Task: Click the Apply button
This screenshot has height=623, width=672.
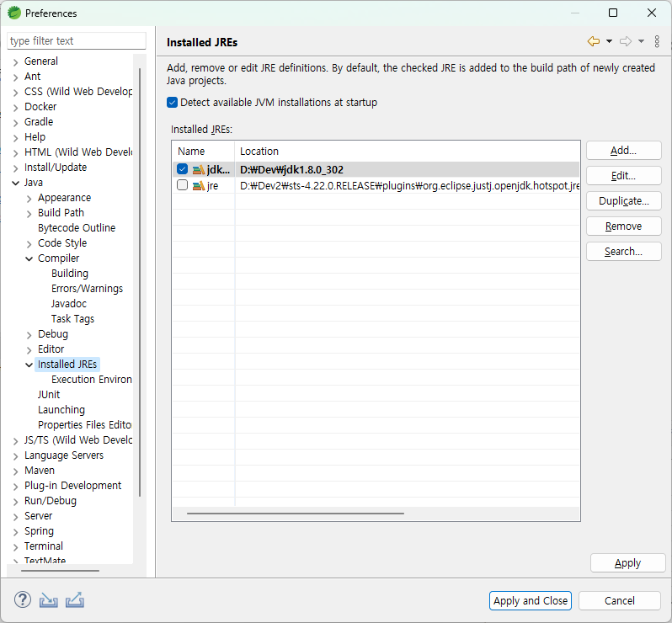Action: [628, 563]
